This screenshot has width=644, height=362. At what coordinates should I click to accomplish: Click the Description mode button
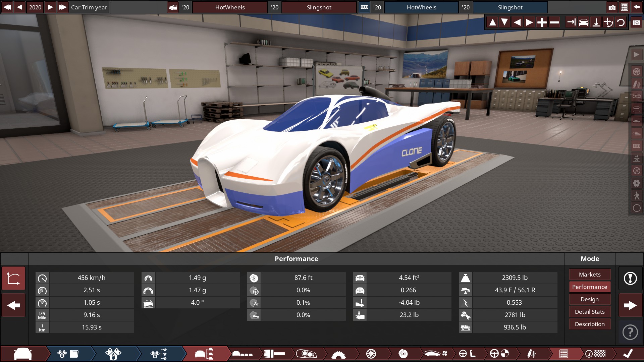pyautogui.click(x=589, y=324)
